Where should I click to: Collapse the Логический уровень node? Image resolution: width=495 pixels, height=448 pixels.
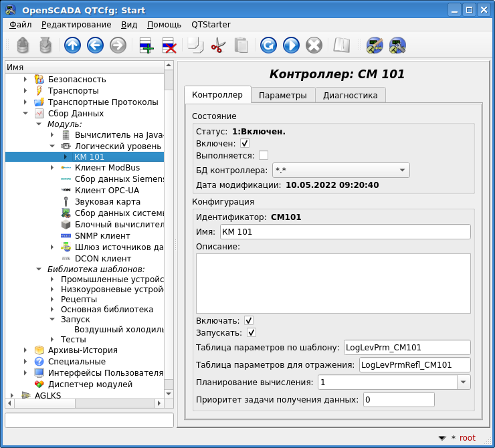coord(52,146)
